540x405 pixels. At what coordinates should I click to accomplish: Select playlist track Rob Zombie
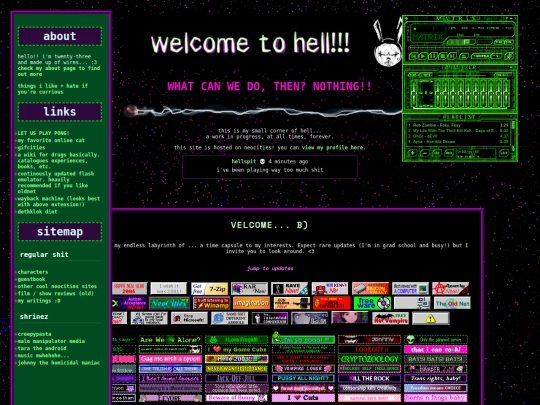coord(458,125)
